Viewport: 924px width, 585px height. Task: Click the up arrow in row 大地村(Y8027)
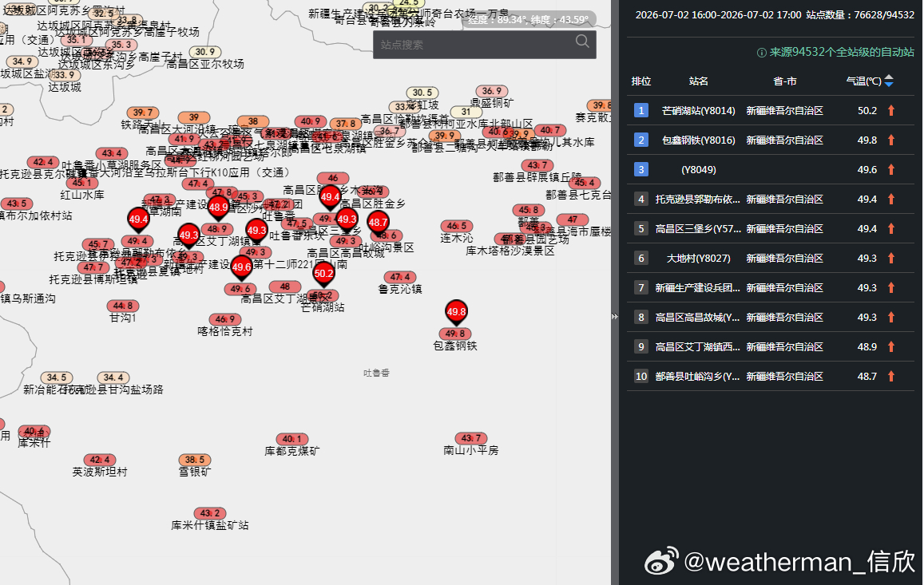[x=891, y=258]
